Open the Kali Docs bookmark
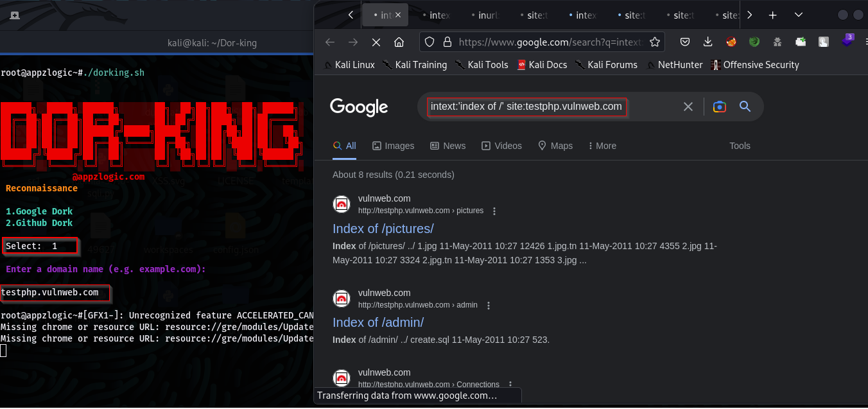Image resolution: width=868 pixels, height=409 pixels. (542, 65)
